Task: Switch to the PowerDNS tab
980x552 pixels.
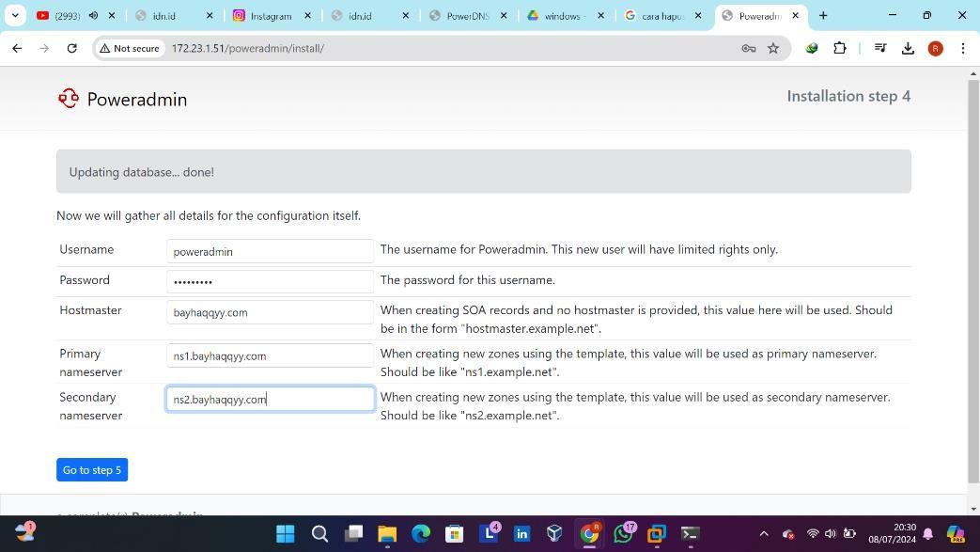Action: 467,16
